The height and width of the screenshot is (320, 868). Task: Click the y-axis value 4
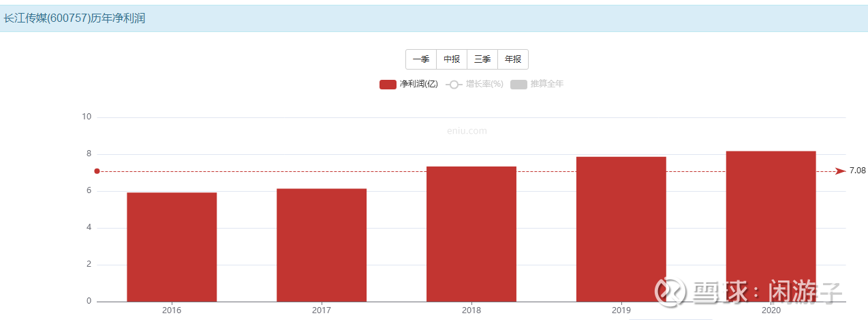click(89, 227)
